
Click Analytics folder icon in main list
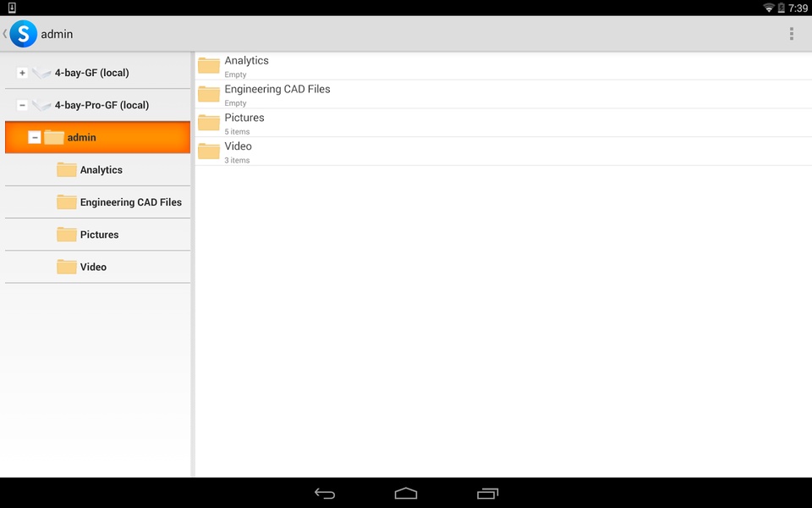[x=209, y=65]
